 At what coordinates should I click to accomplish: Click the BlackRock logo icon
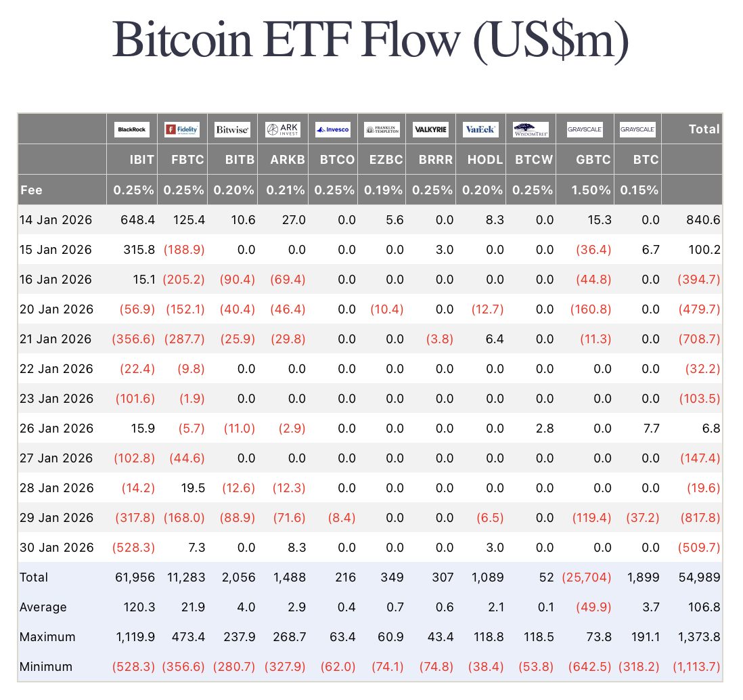pyautogui.click(x=132, y=129)
